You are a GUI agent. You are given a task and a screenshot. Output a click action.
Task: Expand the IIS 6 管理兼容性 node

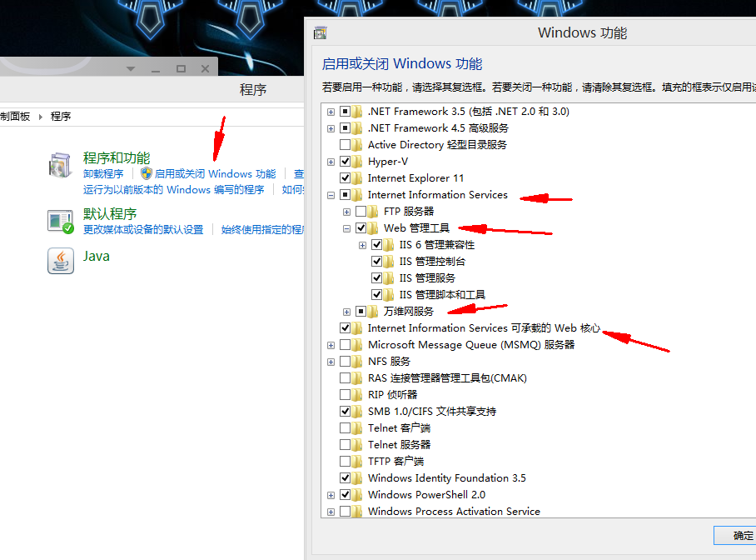pos(362,245)
